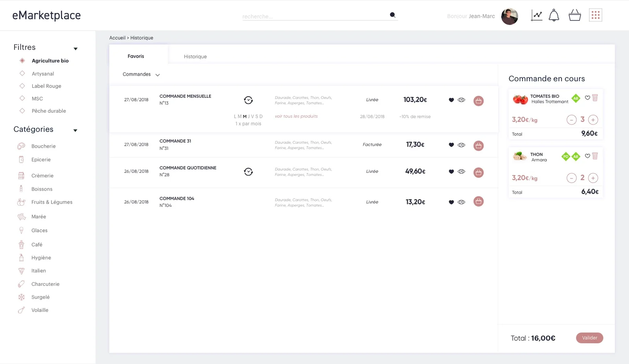The width and height of the screenshot is (629, 364).
Task: Add Commande Quotidienne N°28 to basket
Action: coord(478,172)
